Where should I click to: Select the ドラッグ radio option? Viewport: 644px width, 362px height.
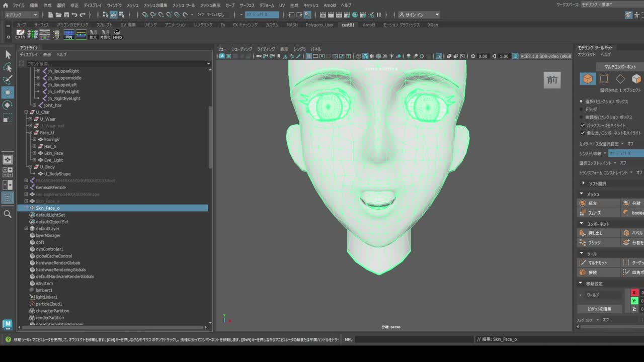coord(582,109)
